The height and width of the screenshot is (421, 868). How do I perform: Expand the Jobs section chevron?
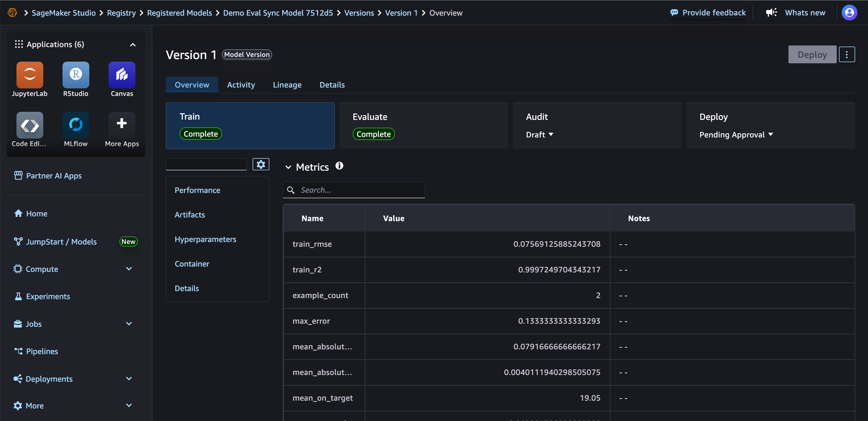click(x=129, y=323)
